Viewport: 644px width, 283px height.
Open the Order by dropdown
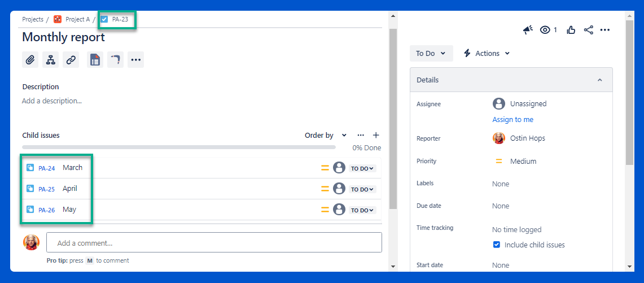tap(326, 136)
